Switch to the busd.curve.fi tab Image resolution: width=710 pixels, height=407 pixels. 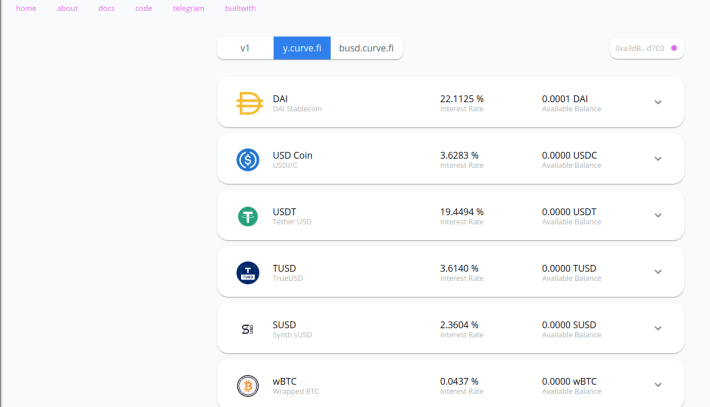[x=366, y=48]
